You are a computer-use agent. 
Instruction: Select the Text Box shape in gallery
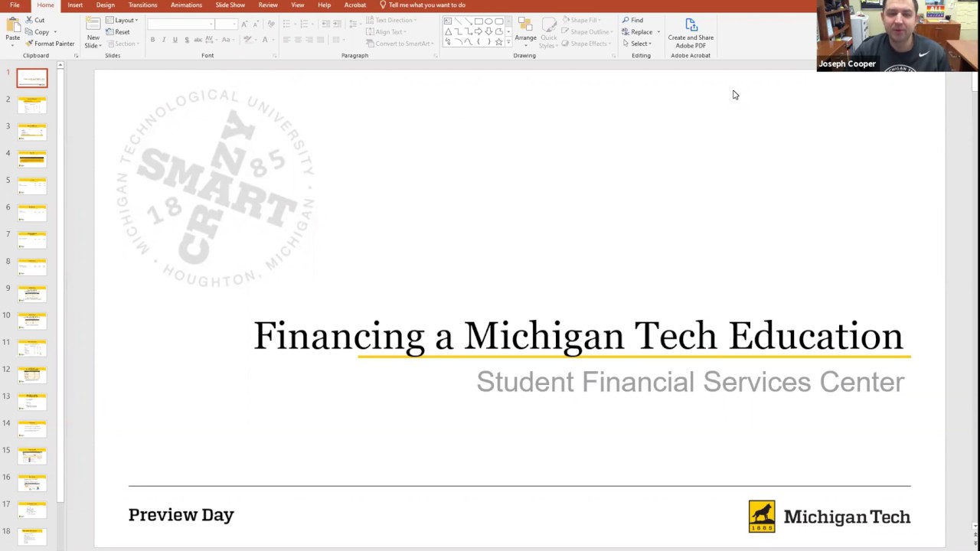tap(448, 21)
